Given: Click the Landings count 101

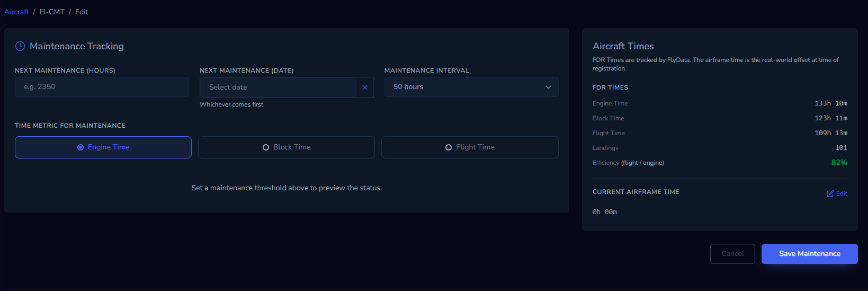Looking at the screenshot, I should pos(841,148).
